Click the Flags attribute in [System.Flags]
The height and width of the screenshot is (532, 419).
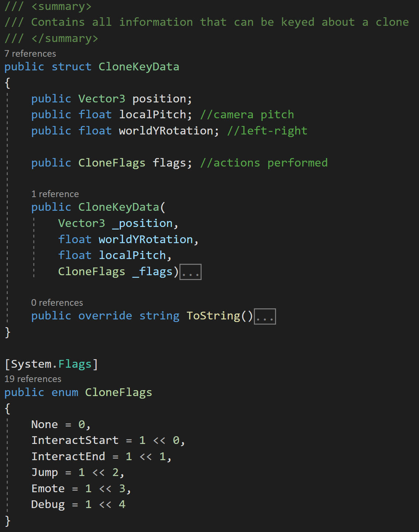point(75,364)
